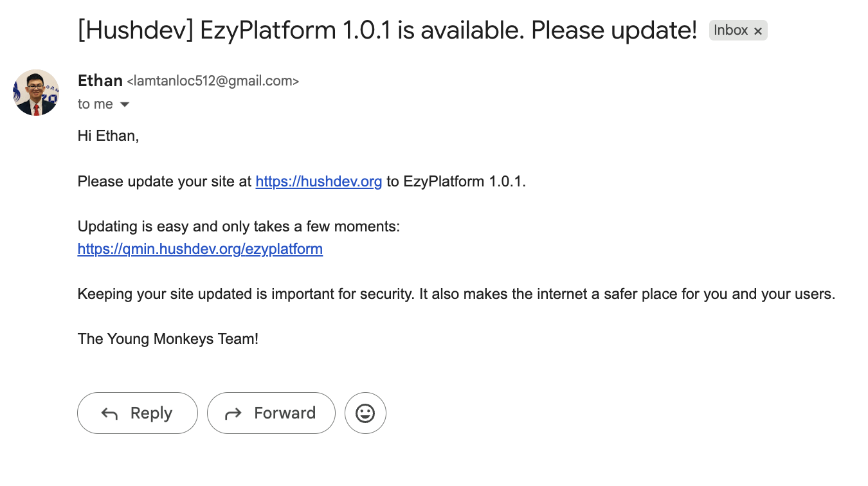This screenshot has width=868, height=486.
Task: Click sender name Ethan
Action: click(x=100, y=81)
